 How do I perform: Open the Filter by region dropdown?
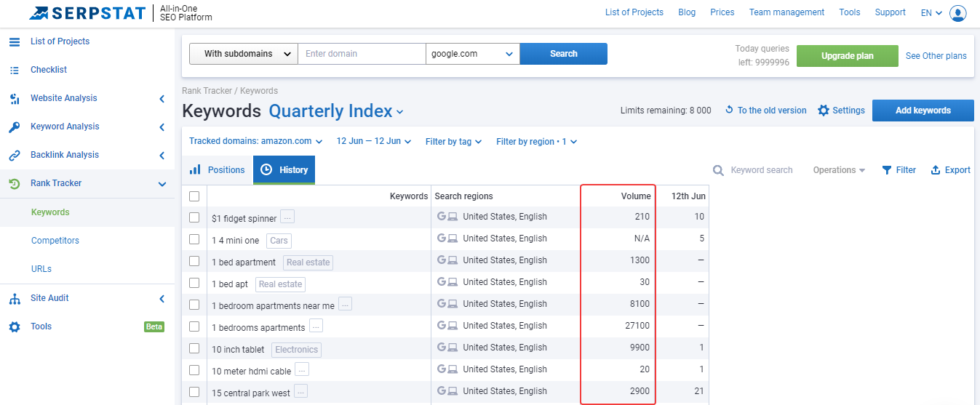tap(536, 142)
